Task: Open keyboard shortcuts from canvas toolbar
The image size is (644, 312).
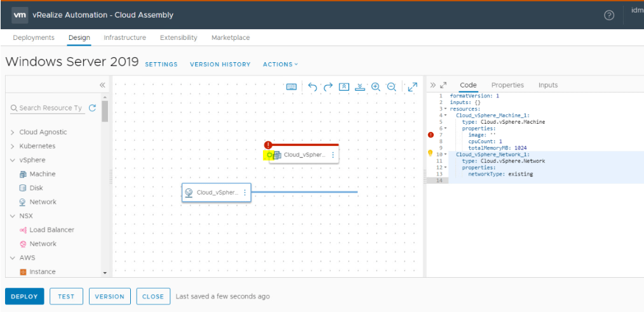Action: [x=292, y=87]
